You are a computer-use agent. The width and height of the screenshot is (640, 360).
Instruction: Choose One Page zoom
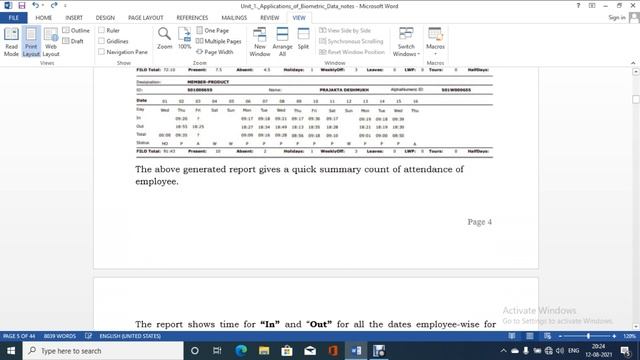(212, 31)
